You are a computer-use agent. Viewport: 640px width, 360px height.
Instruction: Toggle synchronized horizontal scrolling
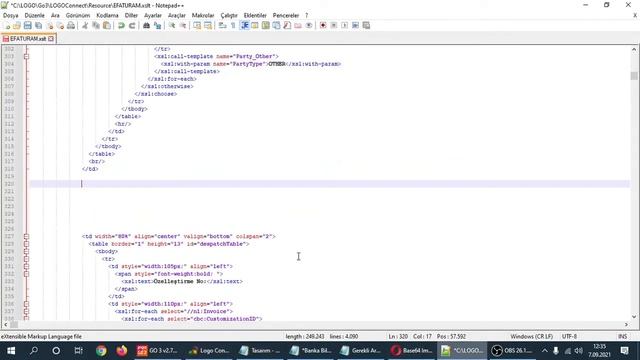[x=208, y=26]
